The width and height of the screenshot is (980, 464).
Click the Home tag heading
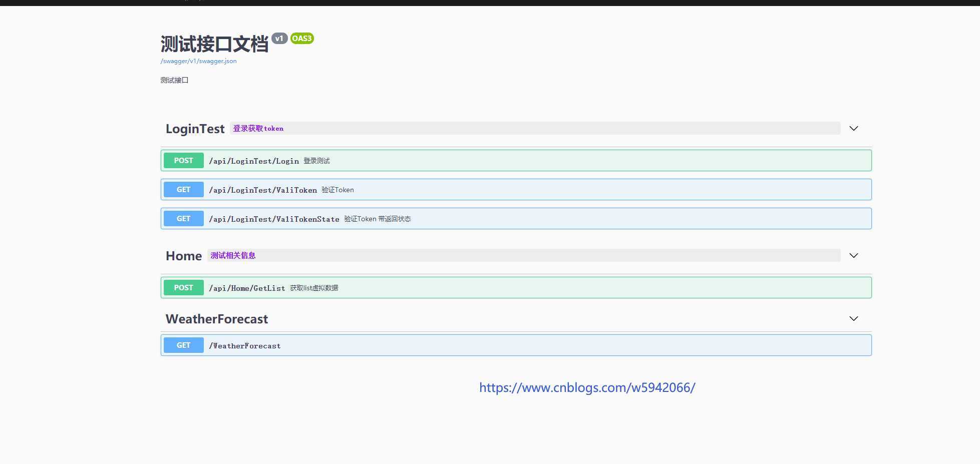(183, 256)
